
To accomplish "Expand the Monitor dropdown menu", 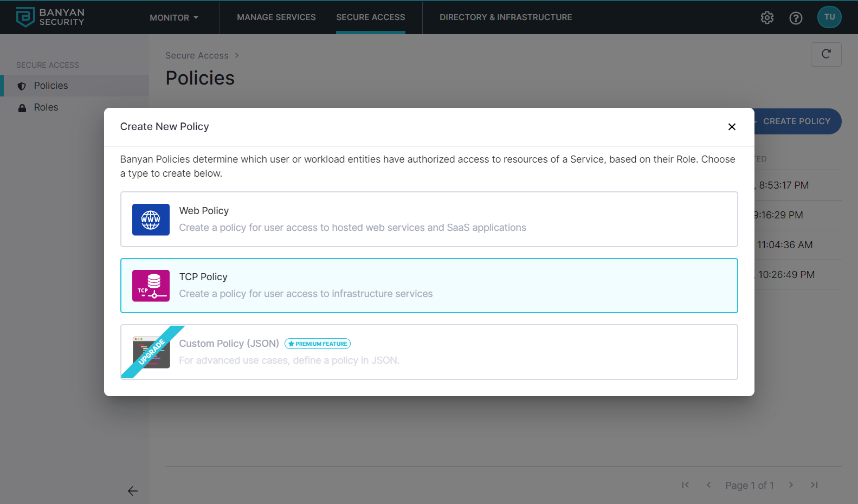I will pyautogui.click(x=174, y=17).
